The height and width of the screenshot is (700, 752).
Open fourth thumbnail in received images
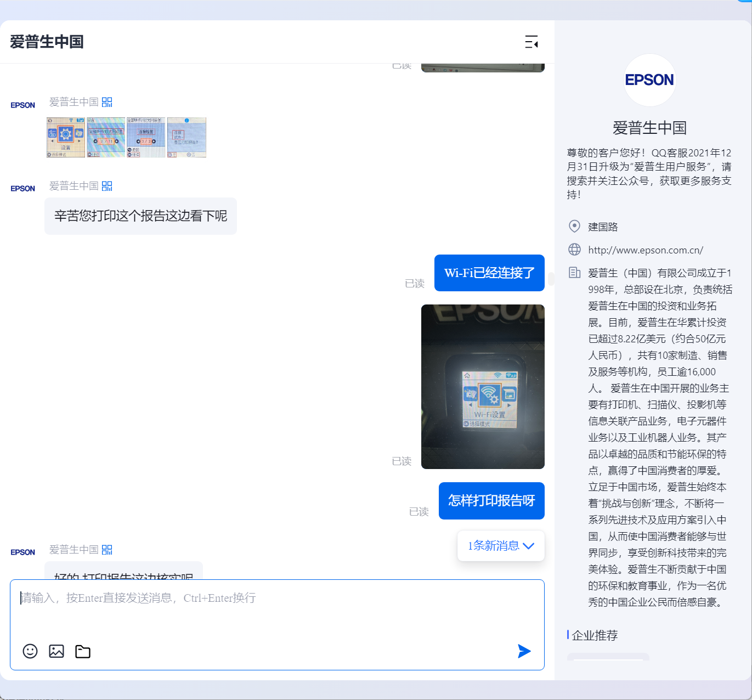[186, 137]
